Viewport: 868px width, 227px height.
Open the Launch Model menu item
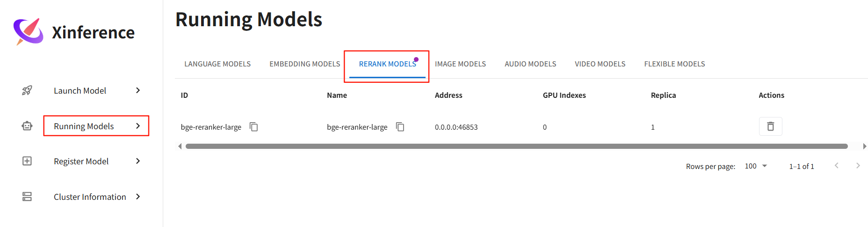pyautogui.click(x=80, y=90)
